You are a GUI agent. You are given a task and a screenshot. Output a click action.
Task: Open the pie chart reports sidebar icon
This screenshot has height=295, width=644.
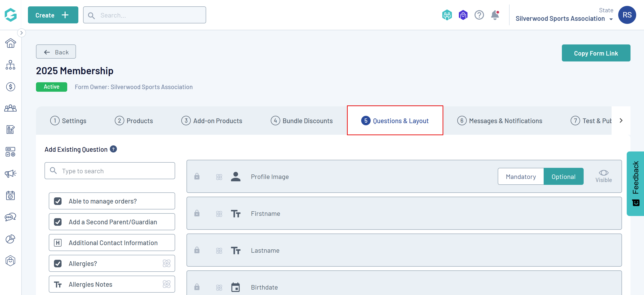coord(10,239)
